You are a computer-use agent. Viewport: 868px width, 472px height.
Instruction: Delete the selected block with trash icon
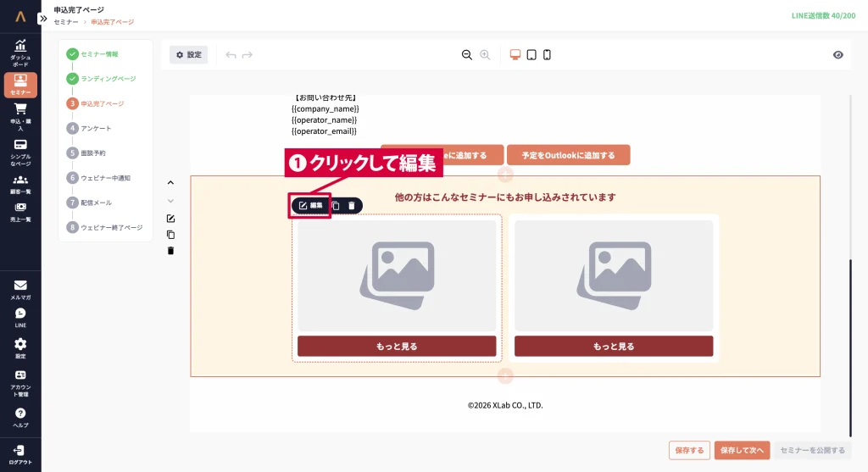point(352,205)
